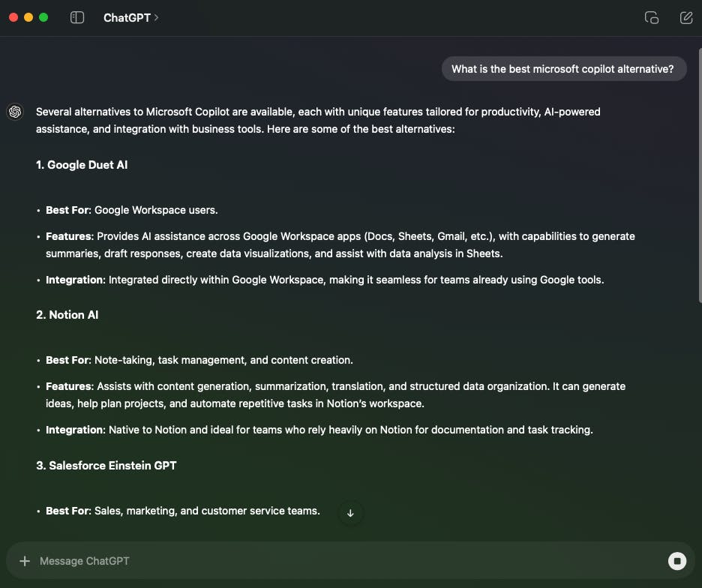
Task: Jump to bottom with the down-arrow button
Action: 350,513
